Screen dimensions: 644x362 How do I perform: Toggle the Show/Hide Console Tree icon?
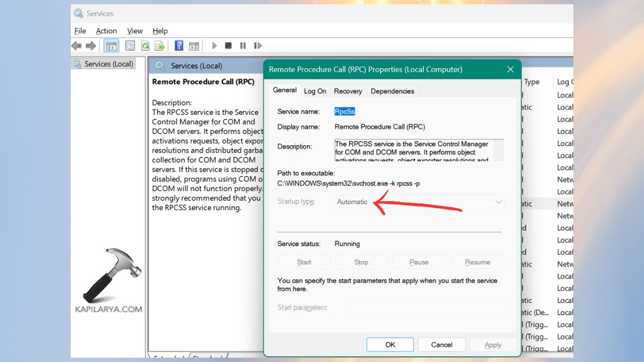111,45
